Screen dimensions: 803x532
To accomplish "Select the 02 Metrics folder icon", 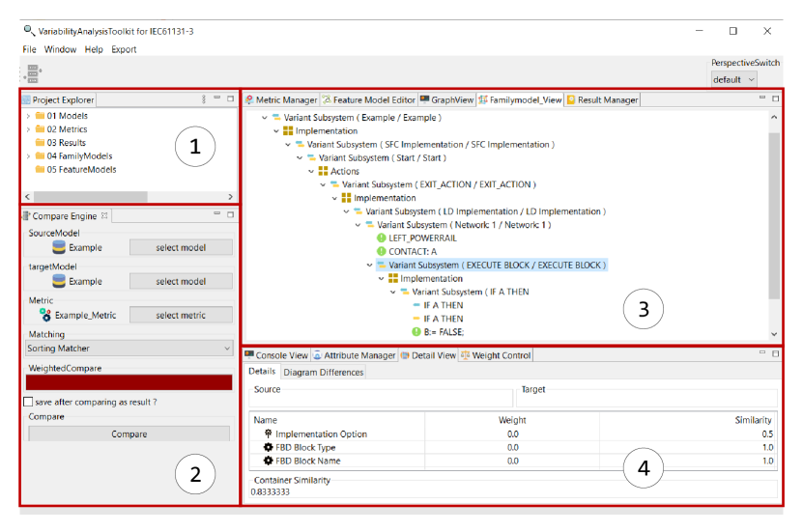I will (x=40, y=129).
